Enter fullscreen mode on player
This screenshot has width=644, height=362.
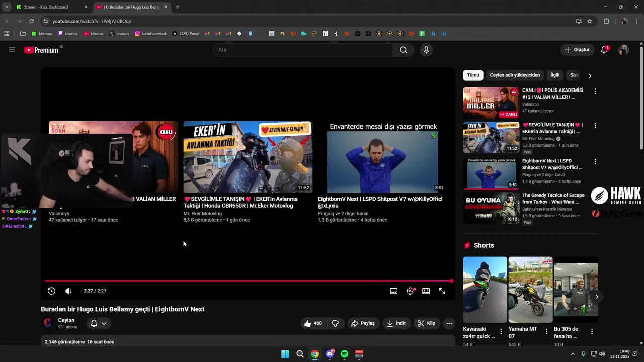point(442,291)
